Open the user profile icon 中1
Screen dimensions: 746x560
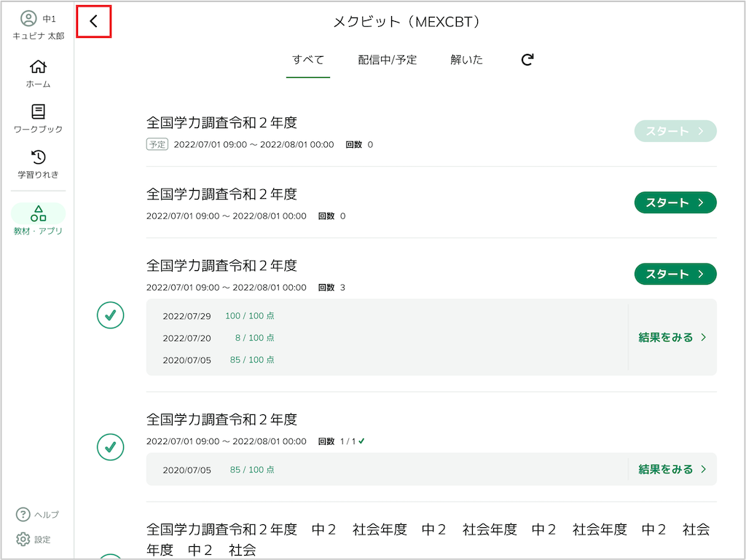coord(28,18)
